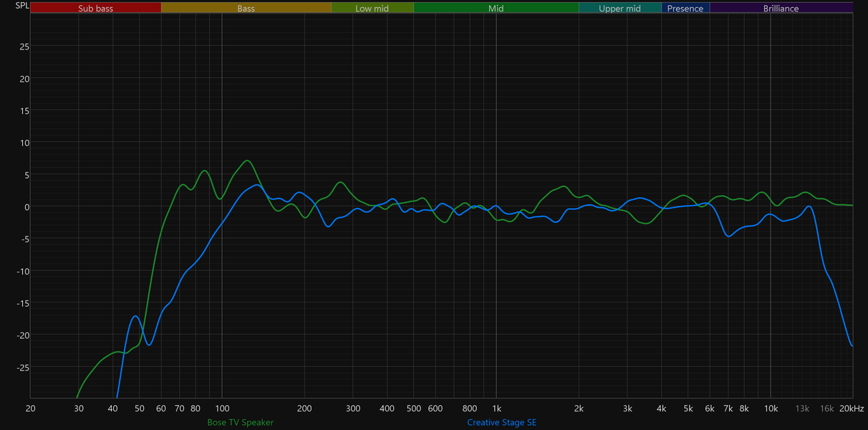
Task: Click the 1k frequency axis label
Action: [x=496, y=408]
